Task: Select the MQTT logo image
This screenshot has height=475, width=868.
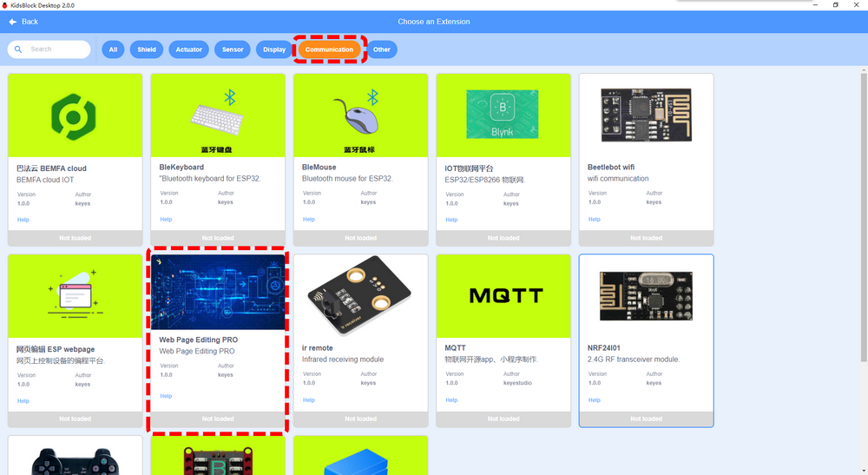Action: coord(503,296)
